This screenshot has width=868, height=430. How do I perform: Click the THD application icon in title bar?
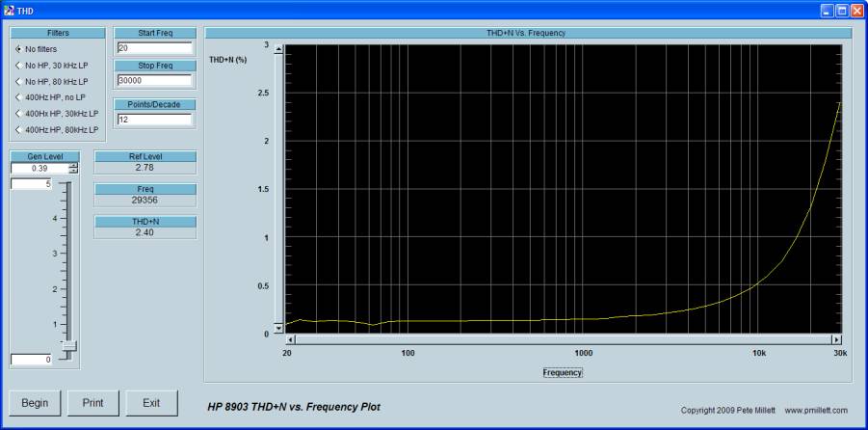9,10
